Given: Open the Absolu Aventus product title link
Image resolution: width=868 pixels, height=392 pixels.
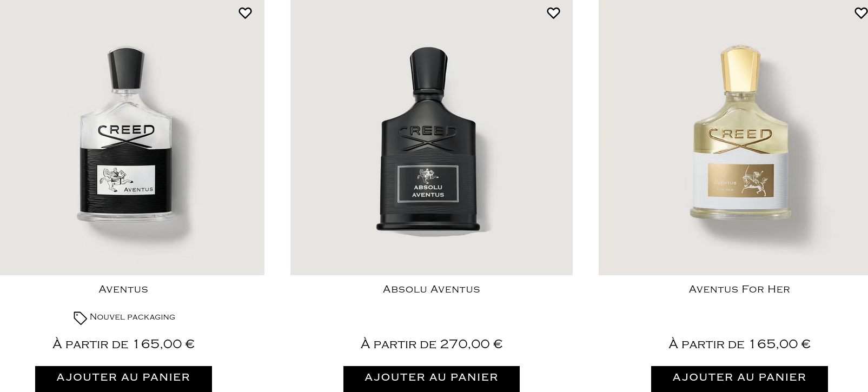Looking at the screenshot, I should (431, 289).
